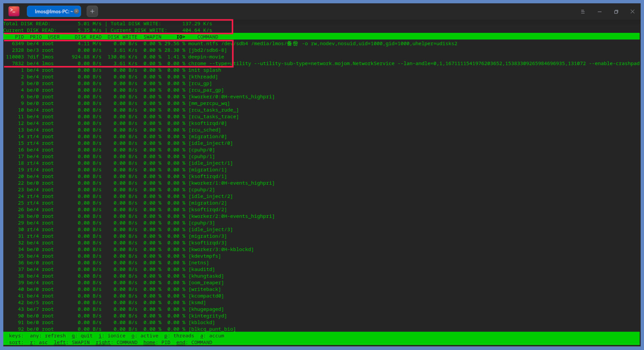Click the 'o: active' key hint
This screenshot has height=350, width=644.
[x=145, y=336]
